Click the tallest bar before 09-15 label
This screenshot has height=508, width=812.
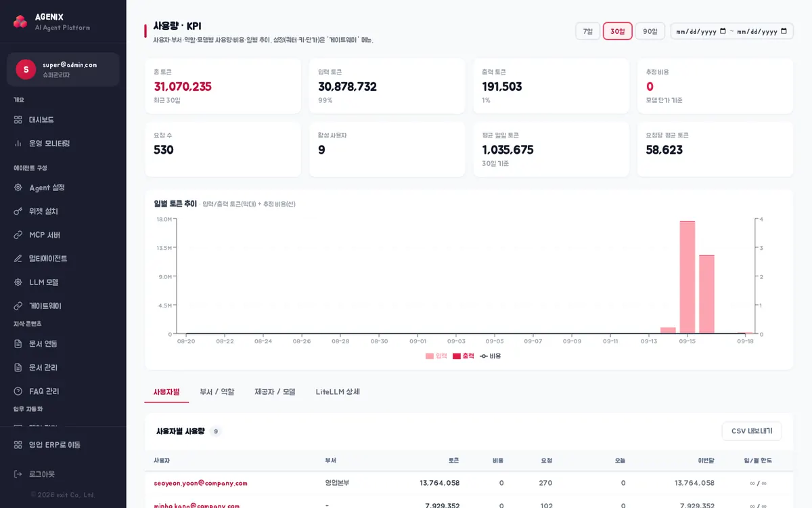click(x=687, y=277)
